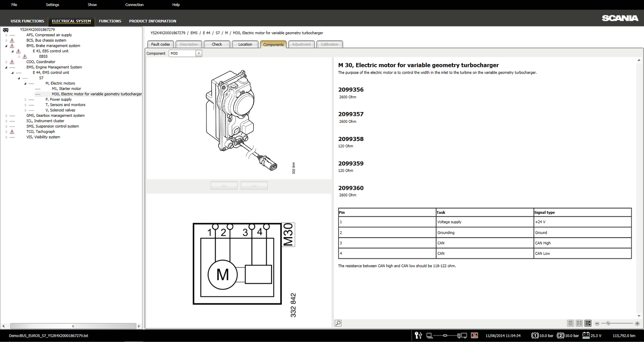Select ICL, Instrument cluster in tree

[x=45, y=121]
